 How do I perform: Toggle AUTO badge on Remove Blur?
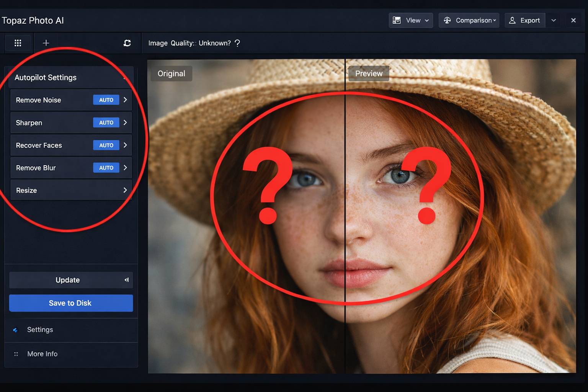click(x=106, y=168)
